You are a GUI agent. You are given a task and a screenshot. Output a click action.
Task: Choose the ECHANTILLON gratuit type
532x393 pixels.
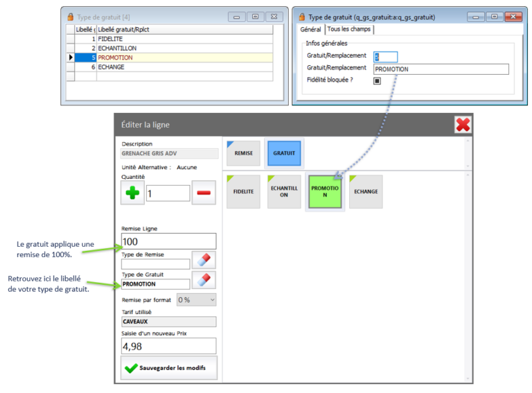[x=284, y=191]
